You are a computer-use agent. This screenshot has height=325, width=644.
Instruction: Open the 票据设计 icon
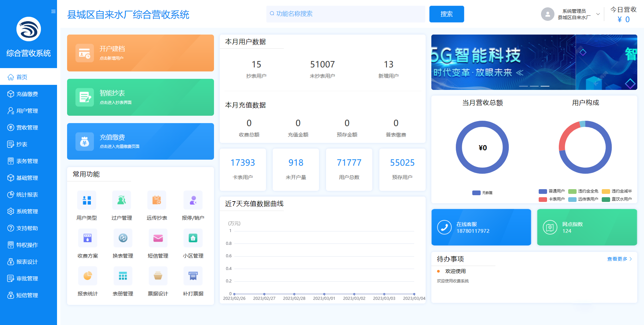(158, 276)
